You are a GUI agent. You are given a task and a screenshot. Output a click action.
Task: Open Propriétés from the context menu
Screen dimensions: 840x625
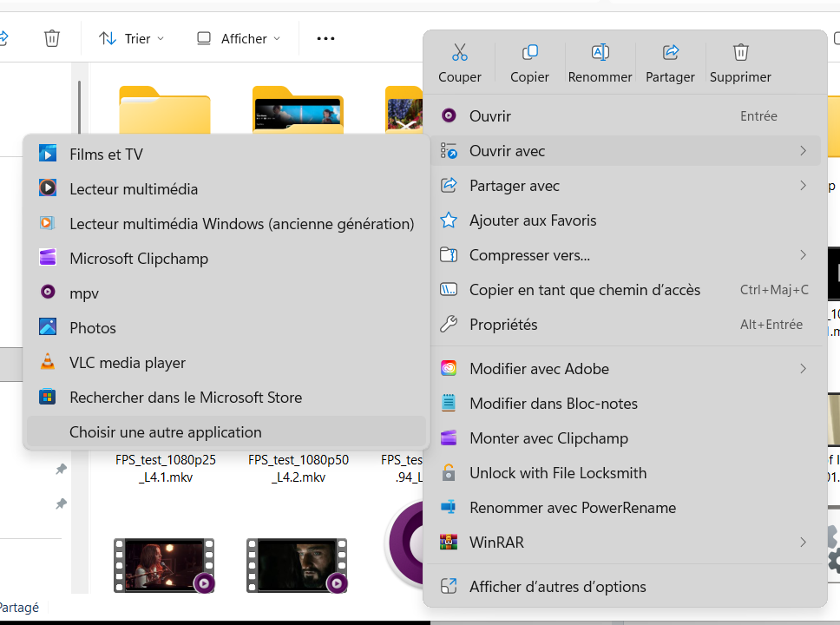pos(503,325)
